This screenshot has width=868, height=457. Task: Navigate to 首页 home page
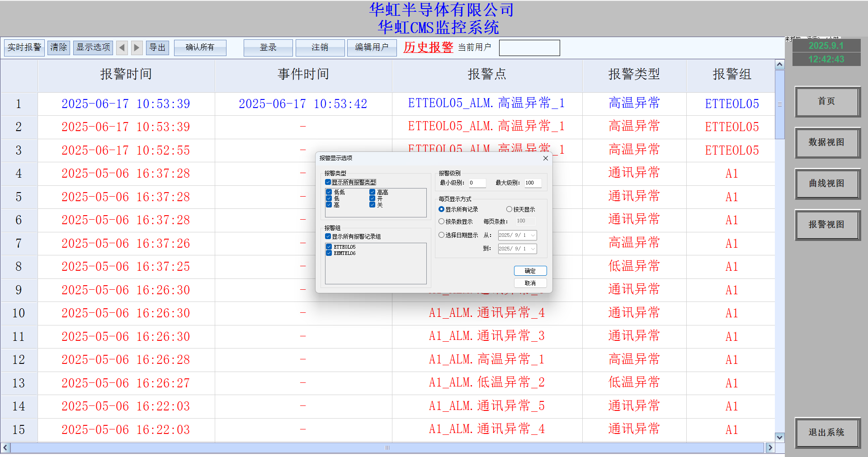(827, 102)
